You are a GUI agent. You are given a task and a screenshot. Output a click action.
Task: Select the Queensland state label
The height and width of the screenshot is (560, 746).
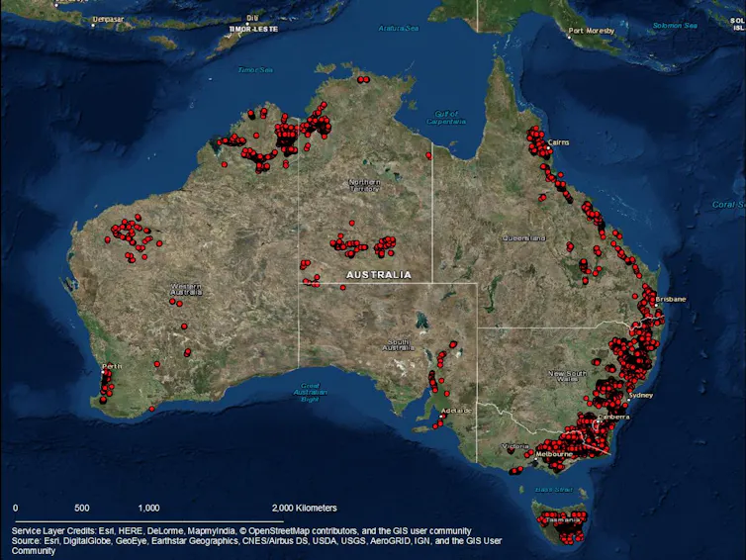tap(523, 238)
